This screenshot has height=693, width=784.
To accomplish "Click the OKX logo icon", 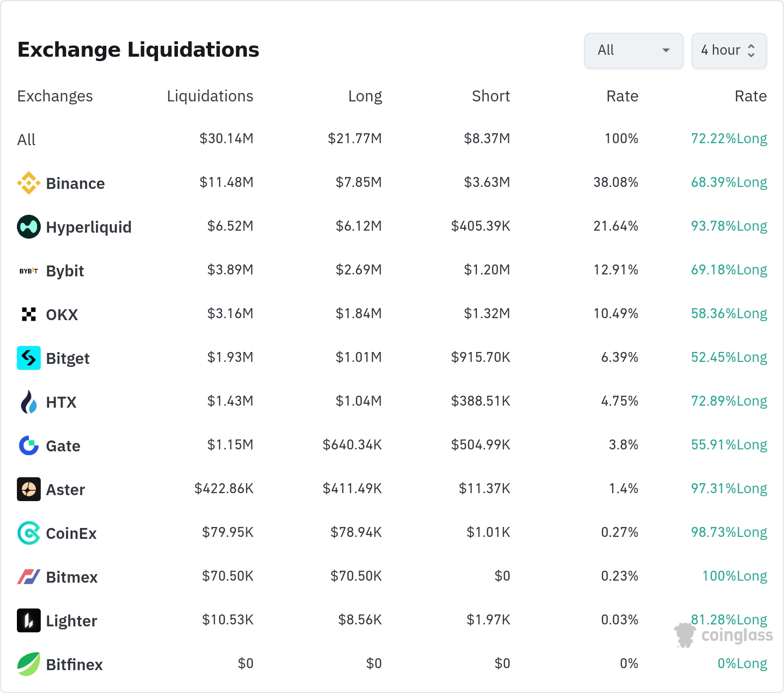I will tap(29, 314).
